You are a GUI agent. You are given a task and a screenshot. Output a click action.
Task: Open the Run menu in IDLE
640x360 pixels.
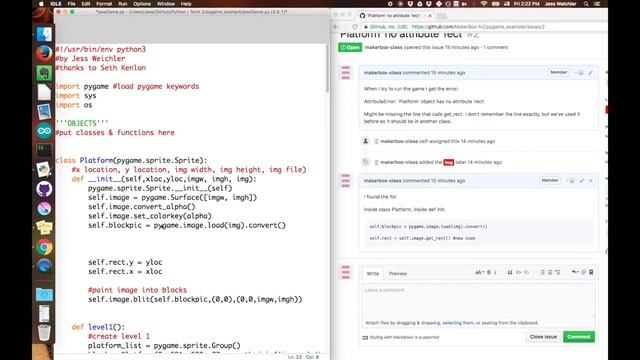click(x=122, y=4)
